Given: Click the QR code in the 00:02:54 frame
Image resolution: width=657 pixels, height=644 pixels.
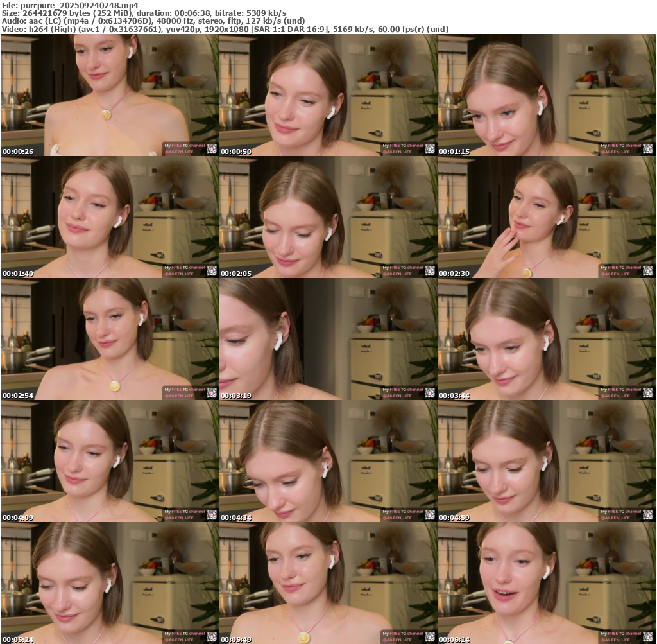Looking at the screenshot, I should 212,393.
